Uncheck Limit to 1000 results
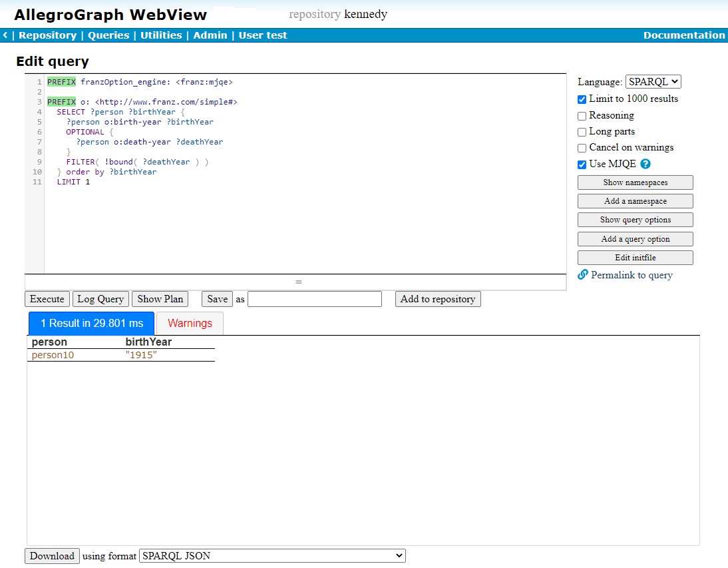The image size is (728, 568). tap(582, 98)
